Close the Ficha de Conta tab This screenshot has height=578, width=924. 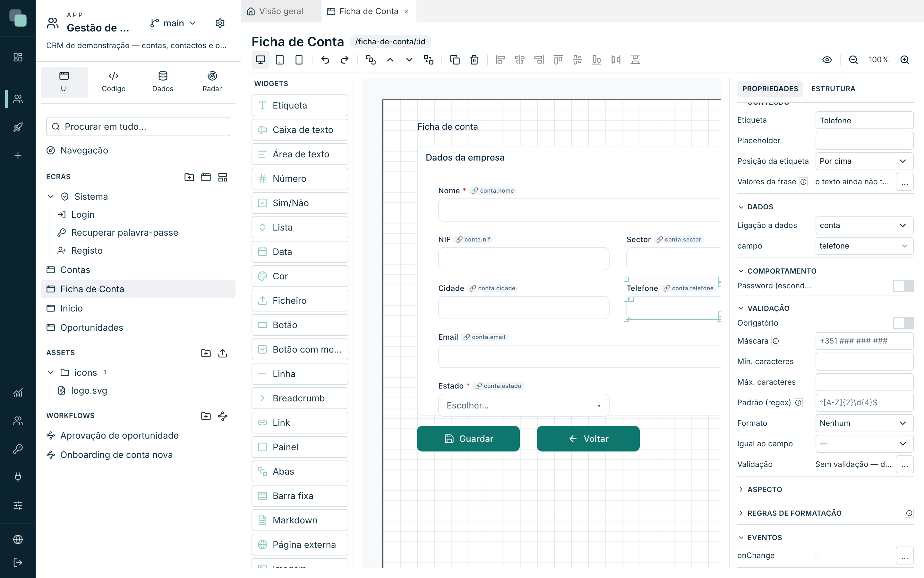pos(406,12)
